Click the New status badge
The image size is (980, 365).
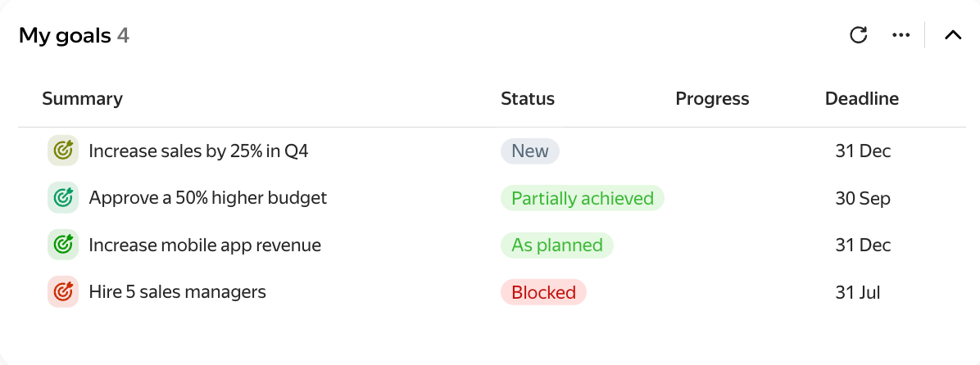[x=530, y=151]
